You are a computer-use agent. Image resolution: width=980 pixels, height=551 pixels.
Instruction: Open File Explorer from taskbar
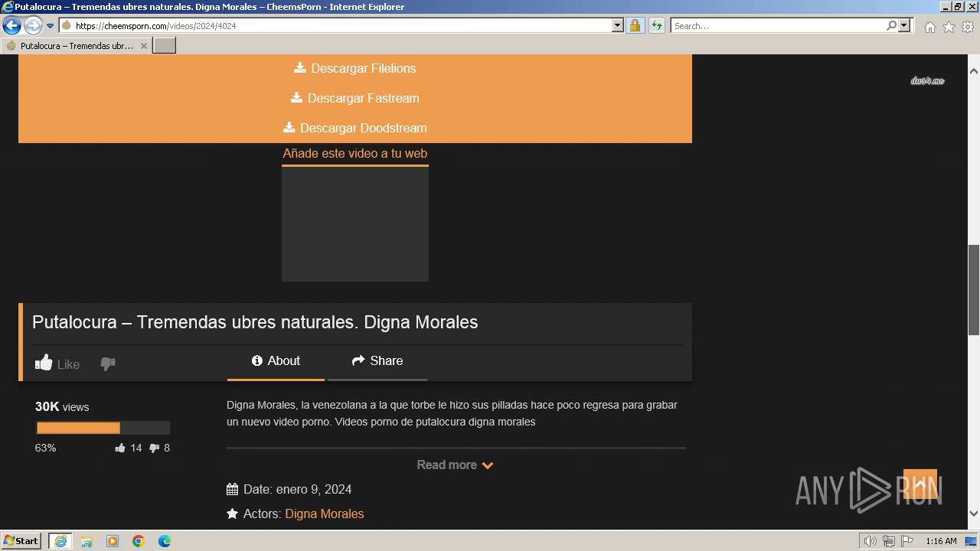click(87, 541)
